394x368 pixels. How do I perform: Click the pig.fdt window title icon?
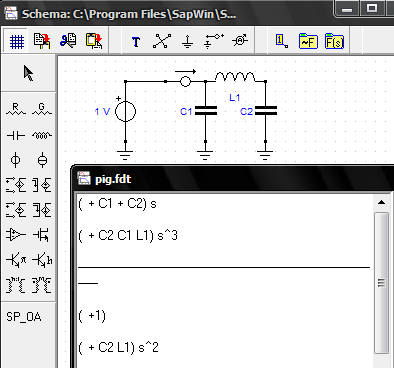pos(84,179)
